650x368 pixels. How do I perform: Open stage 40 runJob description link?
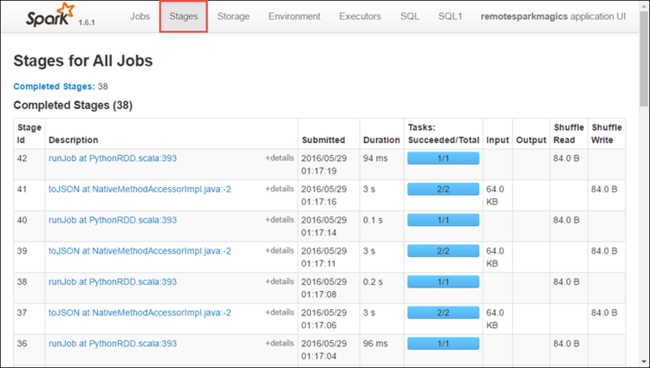coord(112,220)
